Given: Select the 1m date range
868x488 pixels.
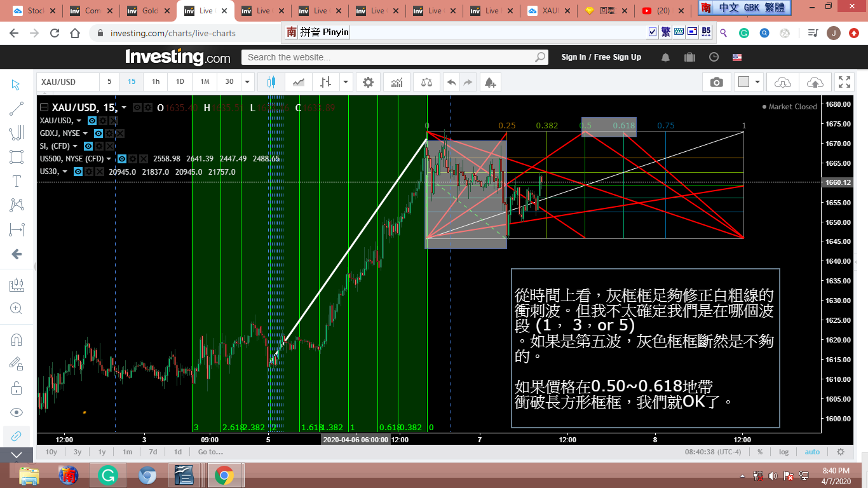Looking at the screenshot, I should pos(127,452).
